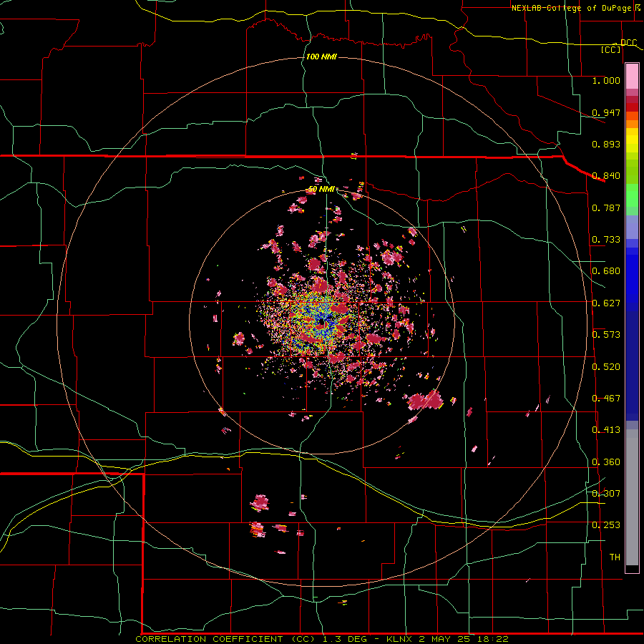Click the 50 NMI range ring label
Viewport: 644px width, 644px height.
(321, 189)
